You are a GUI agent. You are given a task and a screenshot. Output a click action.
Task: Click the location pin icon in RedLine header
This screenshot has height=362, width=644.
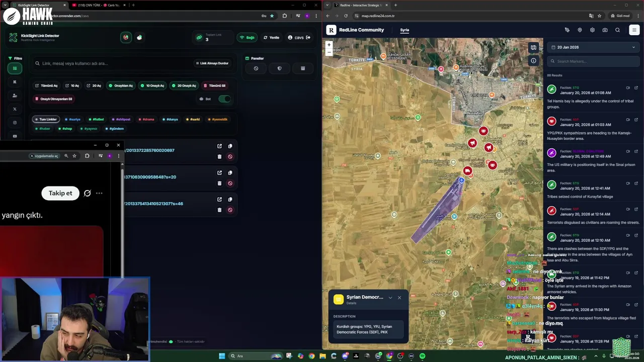(x=580, y=30)
